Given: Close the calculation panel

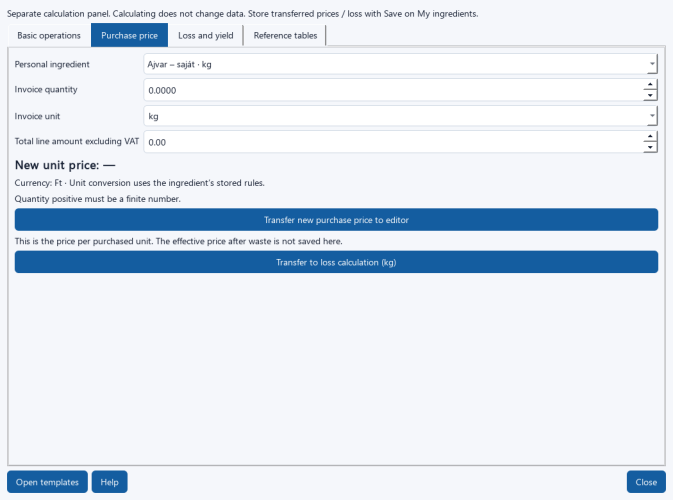Looking at the screenshot, I should 646,482.
